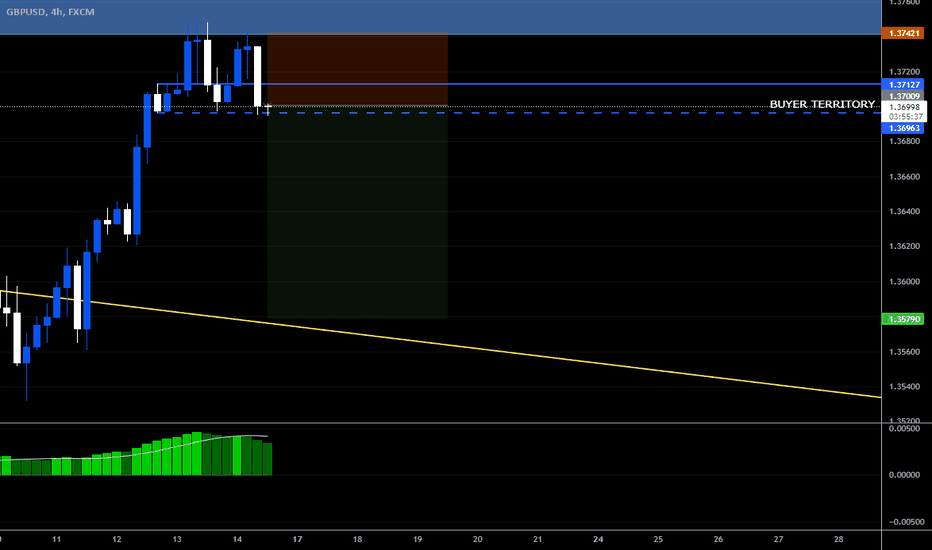Click the 0.00000 indicator scale label
932x550 pixels.
(x=906, y=475)
